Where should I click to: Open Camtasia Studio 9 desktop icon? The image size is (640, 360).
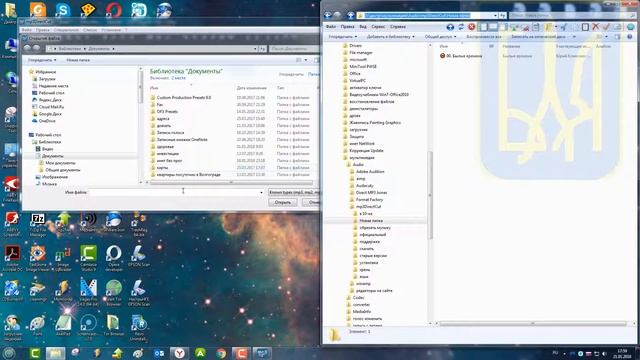coord(88,258)
